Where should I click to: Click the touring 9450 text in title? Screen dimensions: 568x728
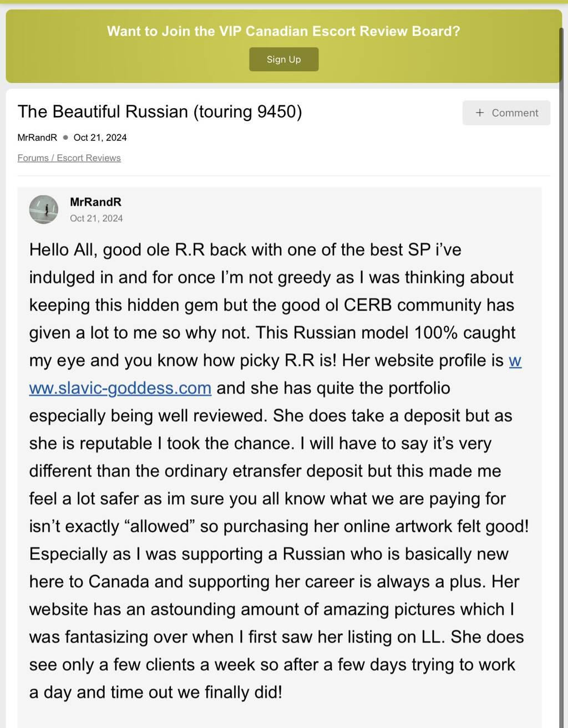[247, 111]
